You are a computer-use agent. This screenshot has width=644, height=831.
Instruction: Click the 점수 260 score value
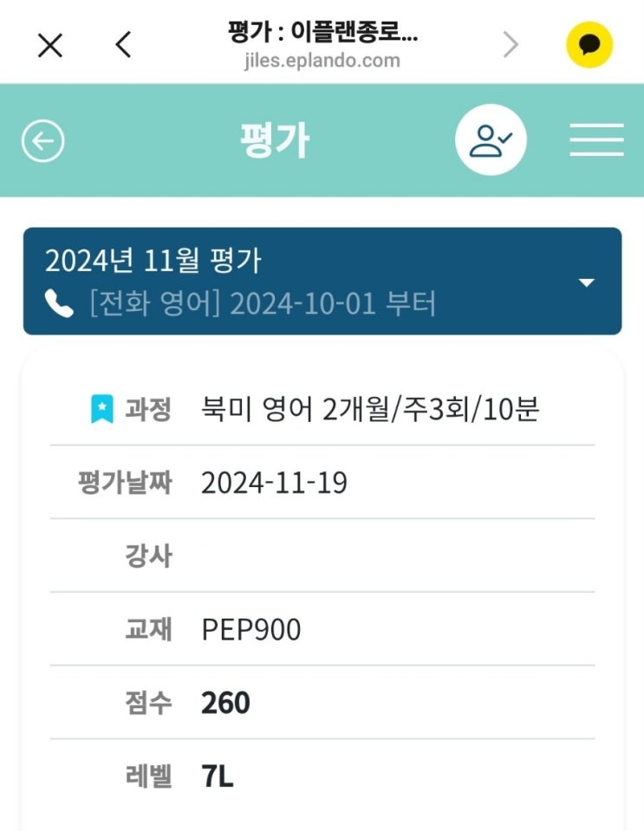(225, 703)
